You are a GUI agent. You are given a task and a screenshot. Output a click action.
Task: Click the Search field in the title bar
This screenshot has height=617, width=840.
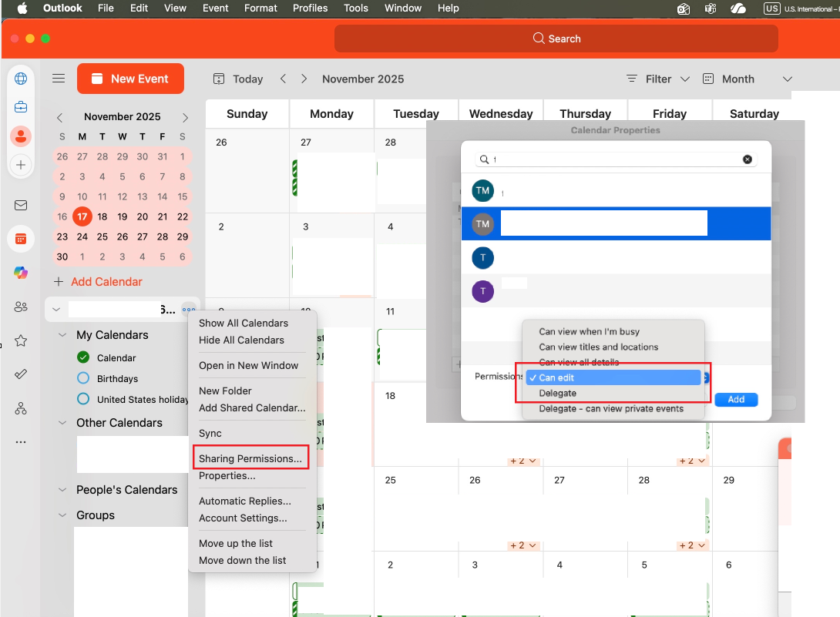tap(556, 39)
